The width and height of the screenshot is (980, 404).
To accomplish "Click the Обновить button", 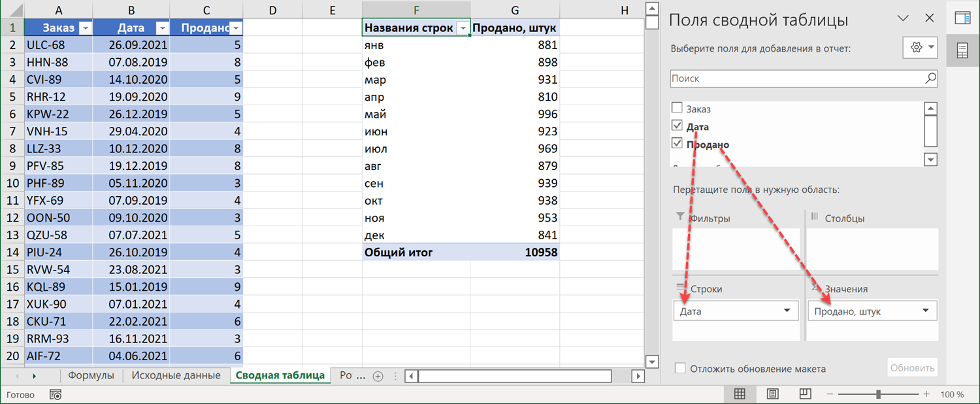I will [912, 367].
